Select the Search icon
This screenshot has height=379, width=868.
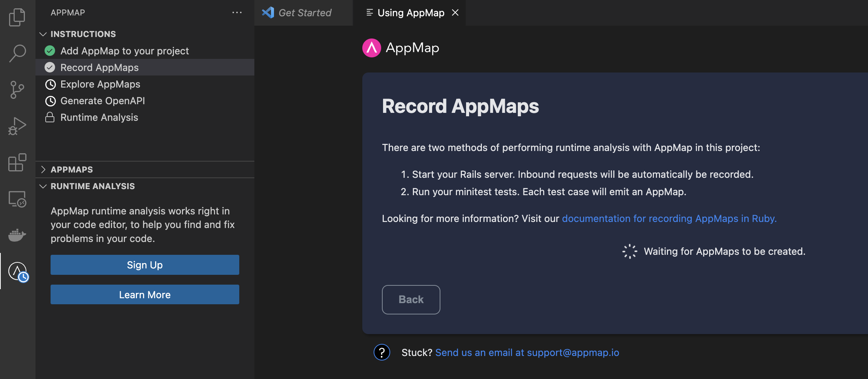point(17,53)
